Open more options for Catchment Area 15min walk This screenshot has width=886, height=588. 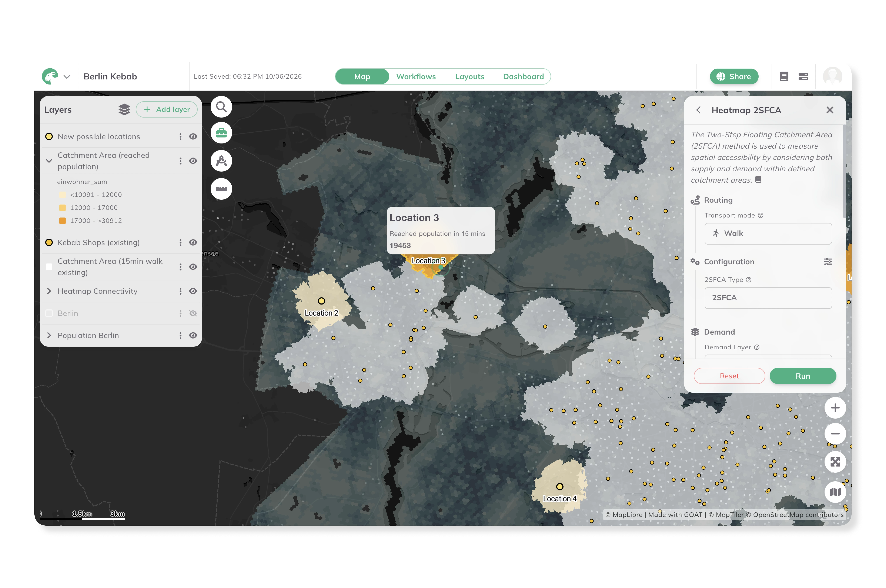pyautogui.click(x=180, y=267)
